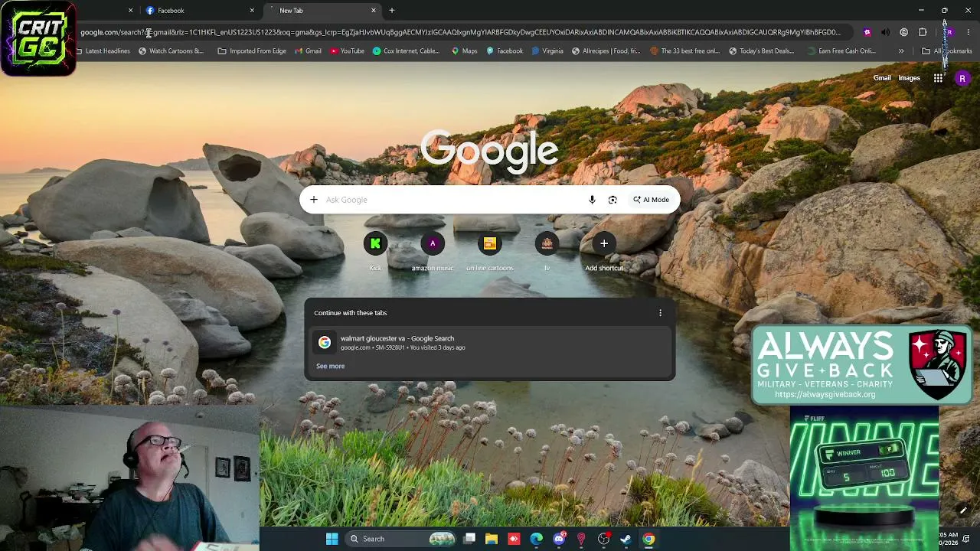Open the on line cartoons shortcut
Image resolution: width=980 pixels, height=551 pixels.
490,243
